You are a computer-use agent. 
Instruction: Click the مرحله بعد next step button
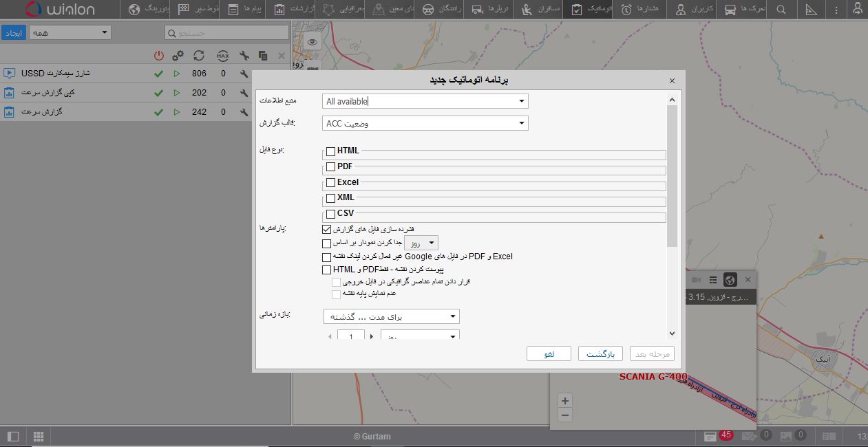(x=652, y=353)
